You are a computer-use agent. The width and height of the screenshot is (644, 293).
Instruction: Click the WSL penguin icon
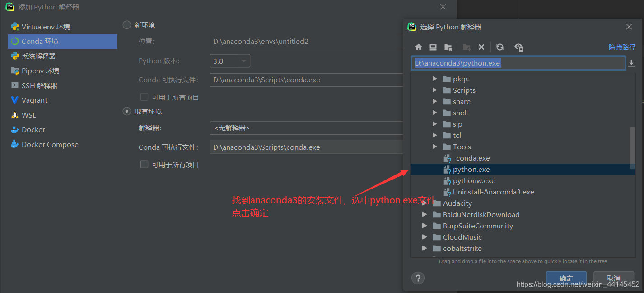[x=15, y=115]
